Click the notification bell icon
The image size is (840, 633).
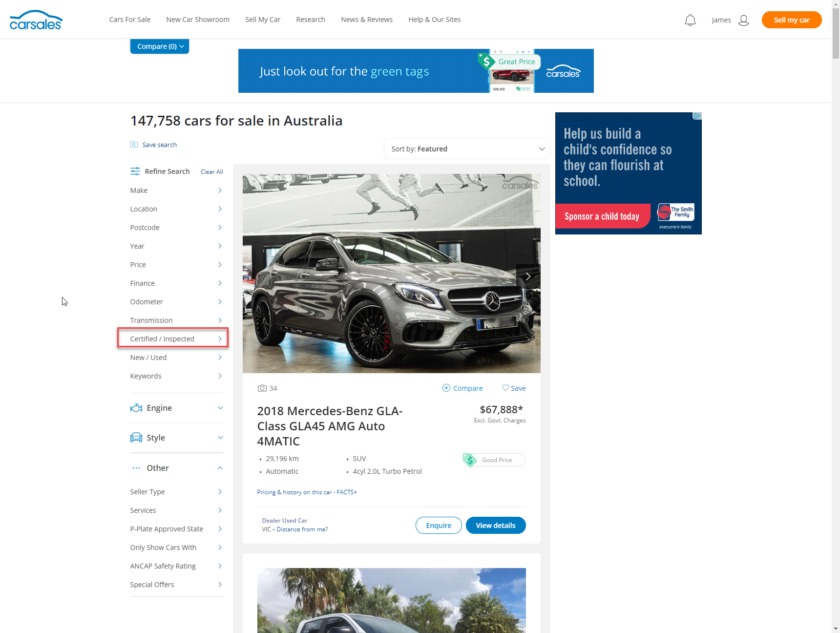coord(690,20)
